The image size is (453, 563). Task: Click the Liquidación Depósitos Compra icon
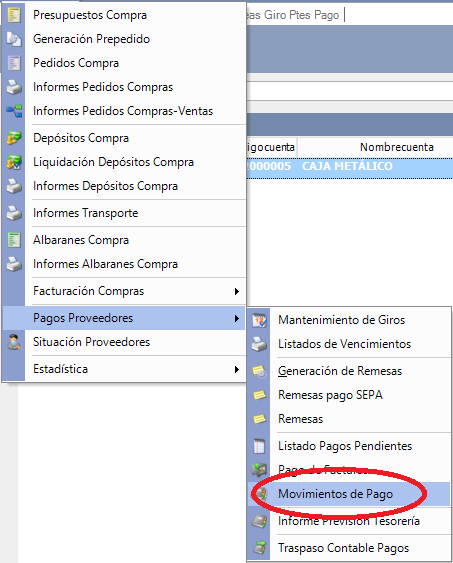tap(14, 162)
